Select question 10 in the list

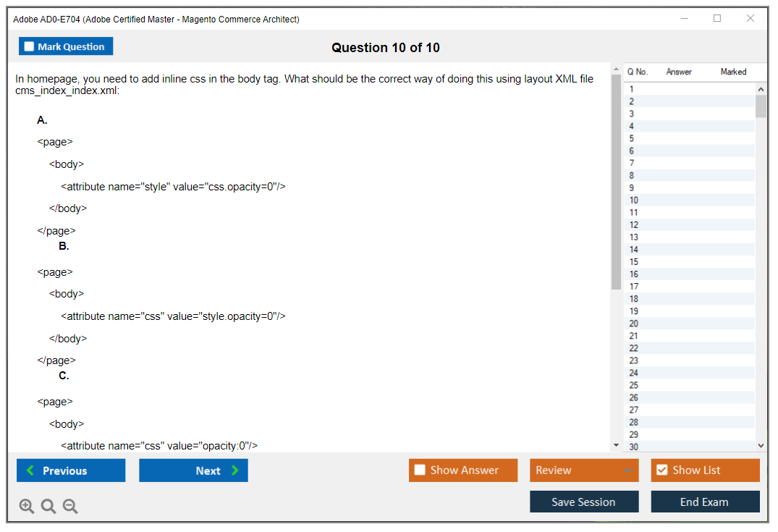click(x=634, y=200)
